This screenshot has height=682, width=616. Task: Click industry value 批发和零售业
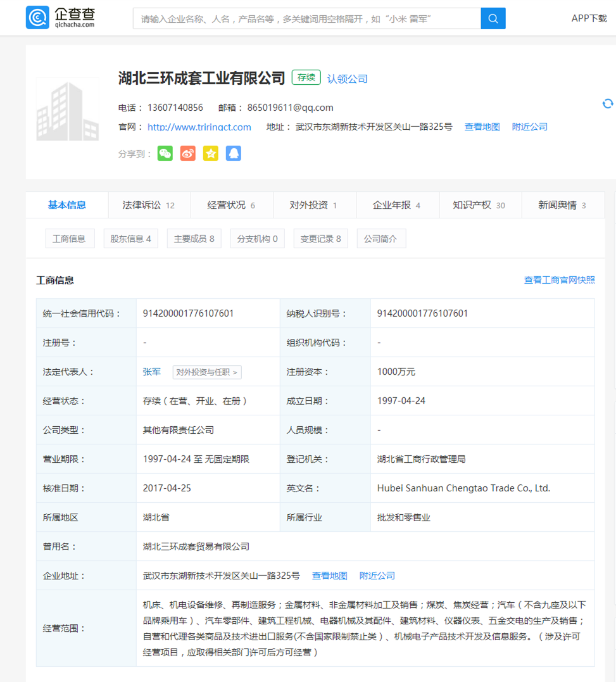(x=403, y=517)
